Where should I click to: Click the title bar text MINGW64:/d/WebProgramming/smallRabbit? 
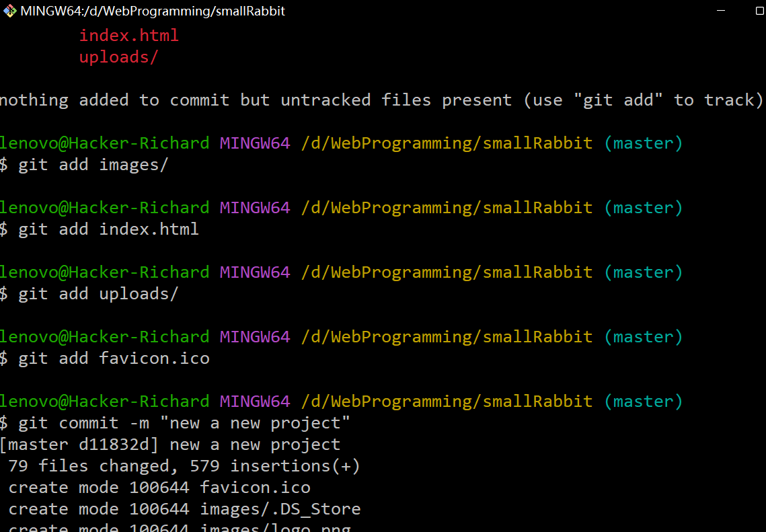click(x=153, y=11)
